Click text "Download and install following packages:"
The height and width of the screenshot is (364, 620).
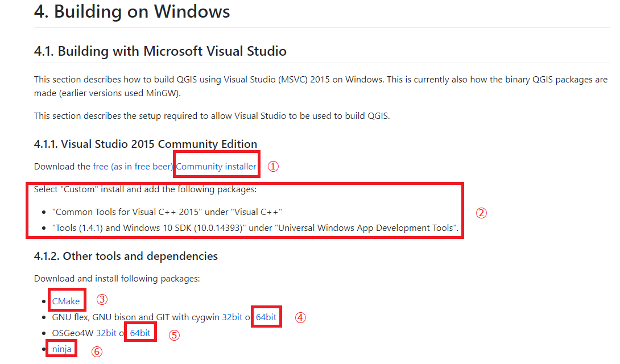117,279
